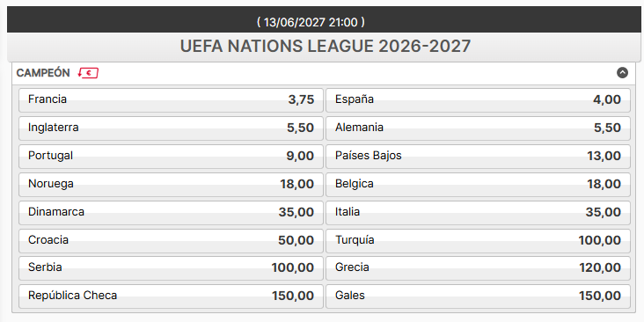This screenshot has height=322, width=644.
Task: Click the red cash-out euro icon
Action: (x=88, y=73)
